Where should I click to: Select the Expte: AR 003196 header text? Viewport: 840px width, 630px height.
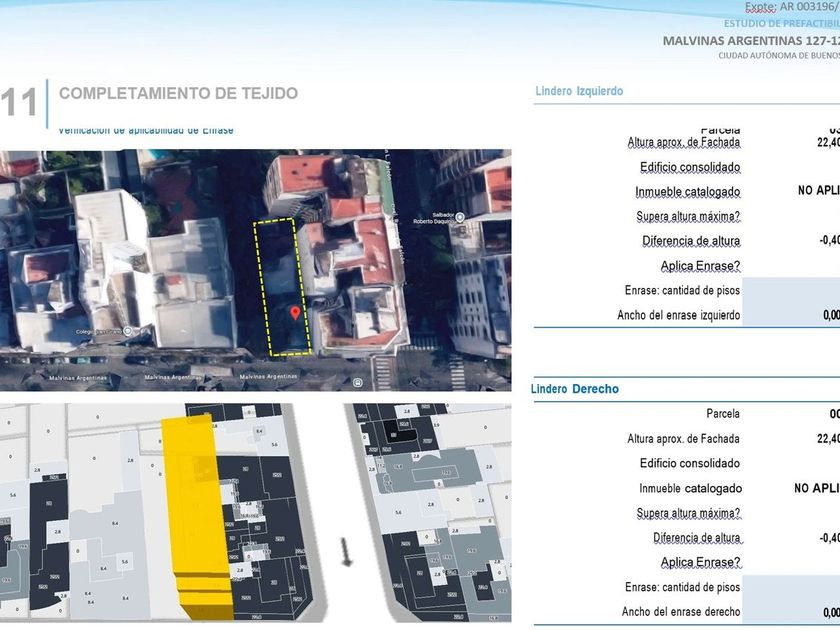(792, 8)
